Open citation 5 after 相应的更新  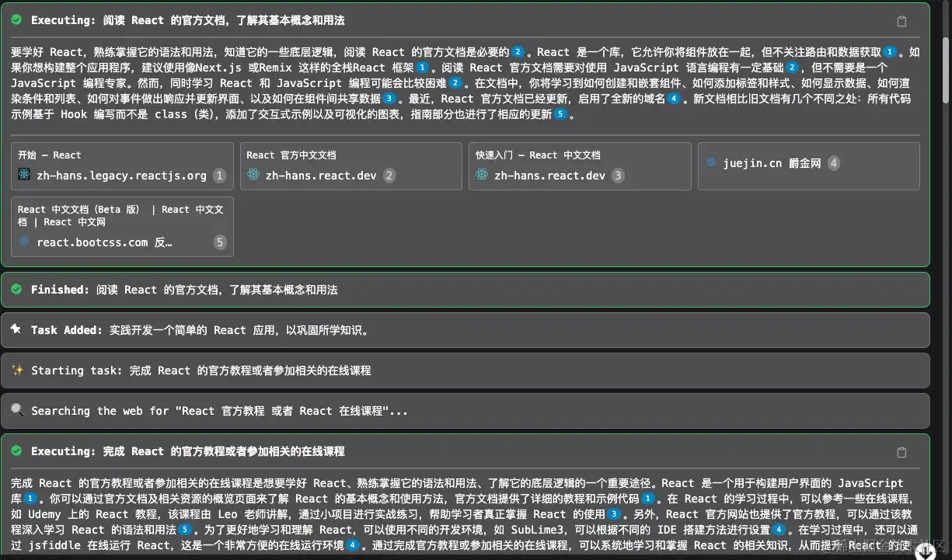click(560, 114)
